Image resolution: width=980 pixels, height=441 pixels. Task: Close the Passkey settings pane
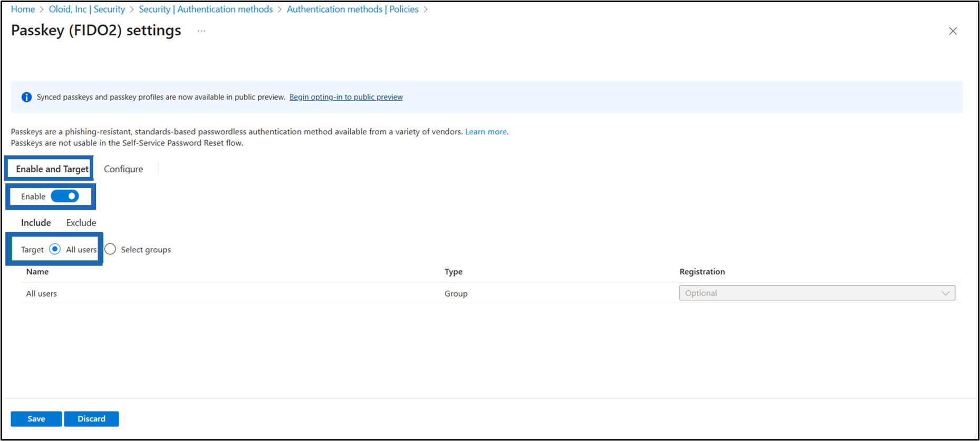click(x=953, y=31)
